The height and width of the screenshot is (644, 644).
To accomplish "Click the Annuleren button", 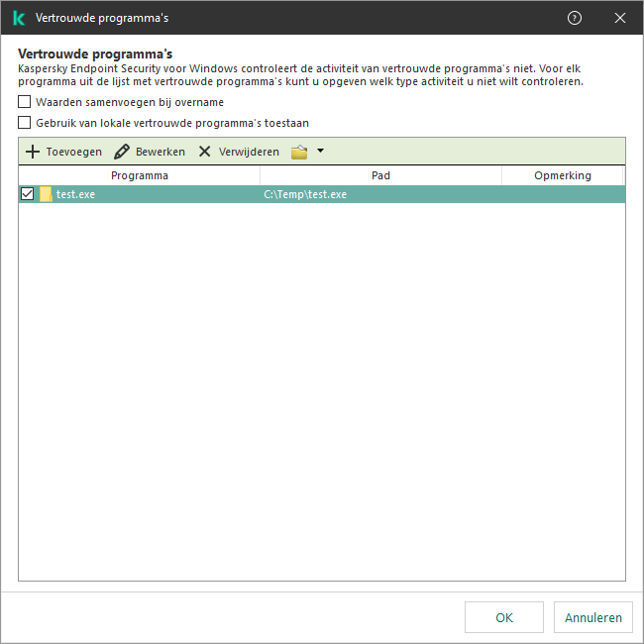I will 593,617.
